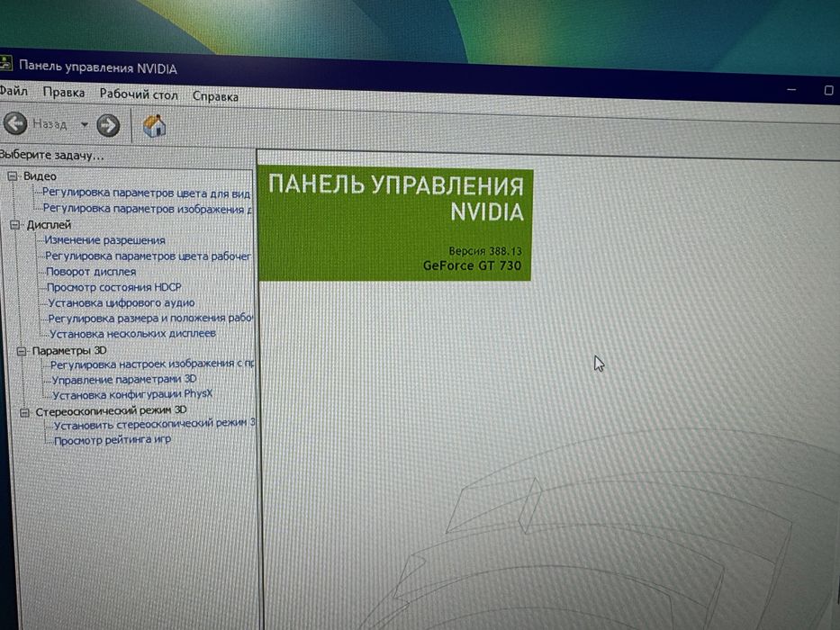Viewport: 840px width, 630px height.
Task: Minimize the NVIDIA control panel window
Action: (791, 89)
